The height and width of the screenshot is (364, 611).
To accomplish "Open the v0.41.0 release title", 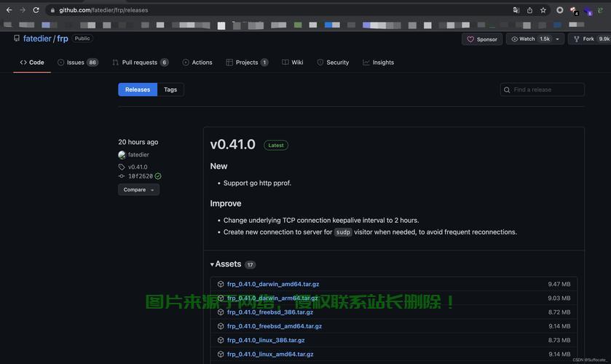I will pyautogui.click(x=232, y=145).
